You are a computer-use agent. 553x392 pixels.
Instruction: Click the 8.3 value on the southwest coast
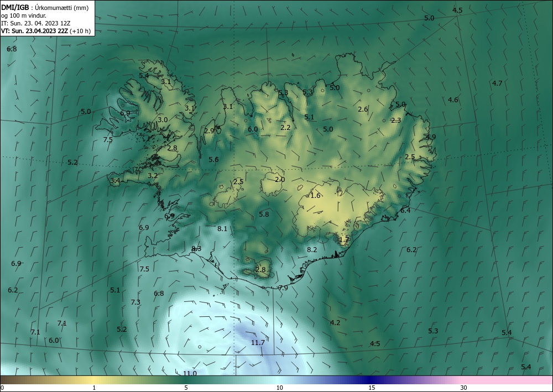(x=196, y=249)
